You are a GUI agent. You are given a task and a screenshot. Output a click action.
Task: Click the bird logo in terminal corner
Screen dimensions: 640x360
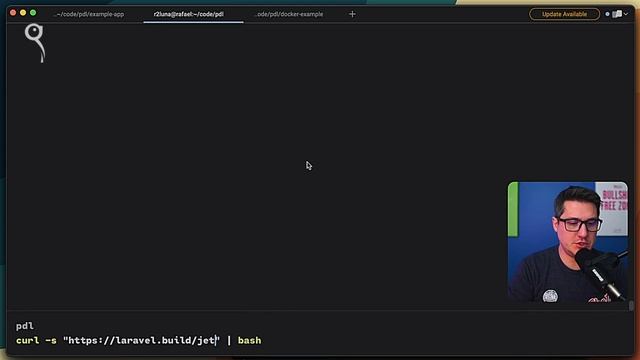click(35, 43)
